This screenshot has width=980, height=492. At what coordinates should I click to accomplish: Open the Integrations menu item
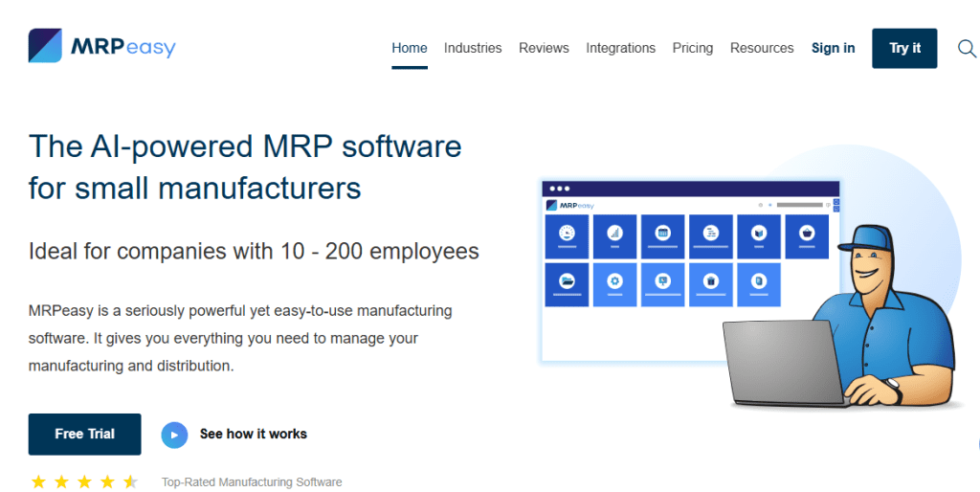[x=620, y=48]
